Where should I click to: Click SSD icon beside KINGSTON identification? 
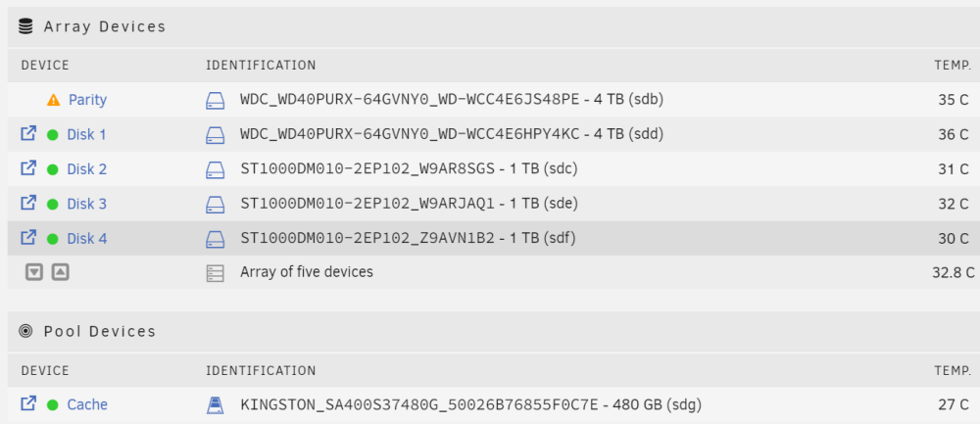(x=215, y=405)
